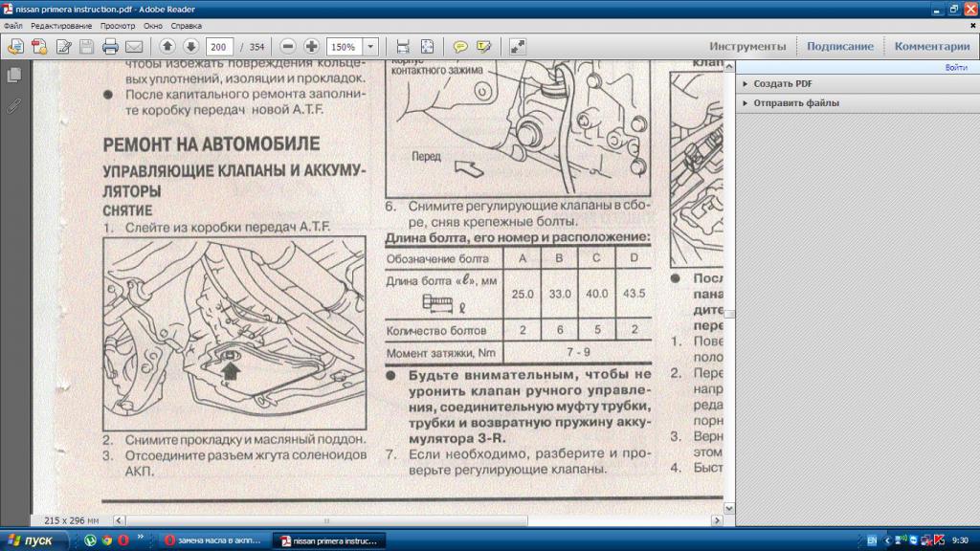Open the Подписание pane
980x551 pixels.
840,46
